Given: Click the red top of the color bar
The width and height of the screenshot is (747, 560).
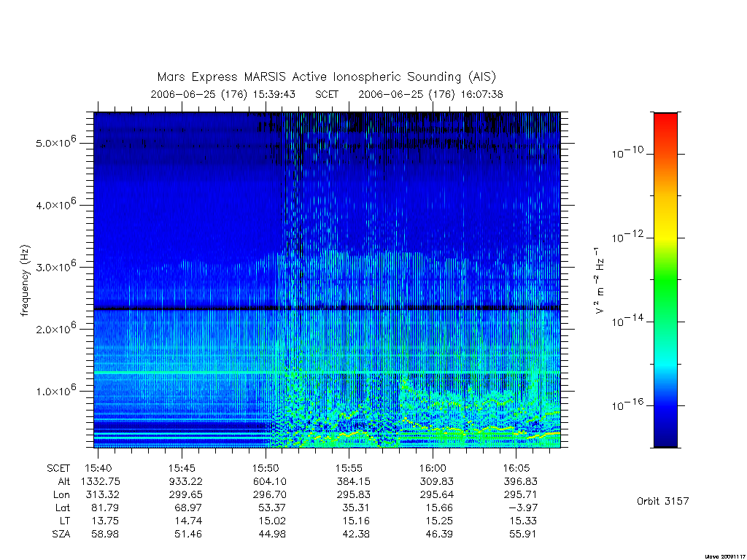Looking at the screenshot, I should pyautogui.click(x=665, y=120).
